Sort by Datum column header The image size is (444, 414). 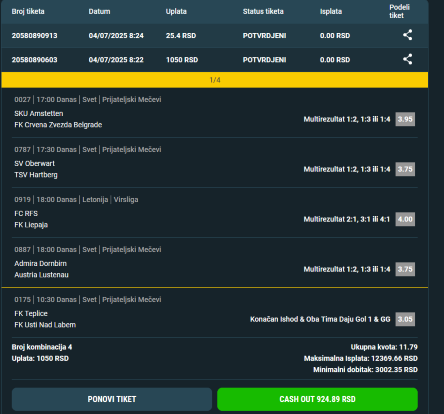coord(99,11)
